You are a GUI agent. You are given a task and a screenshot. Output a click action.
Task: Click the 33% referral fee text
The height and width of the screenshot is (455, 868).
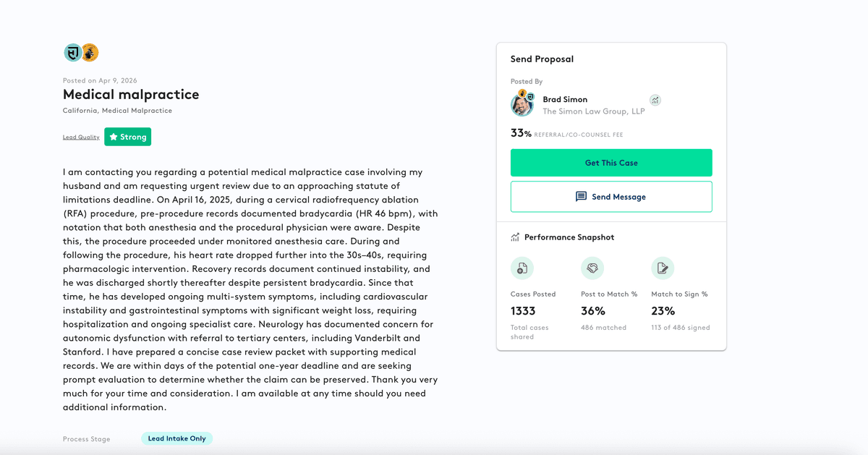point(521,134)
